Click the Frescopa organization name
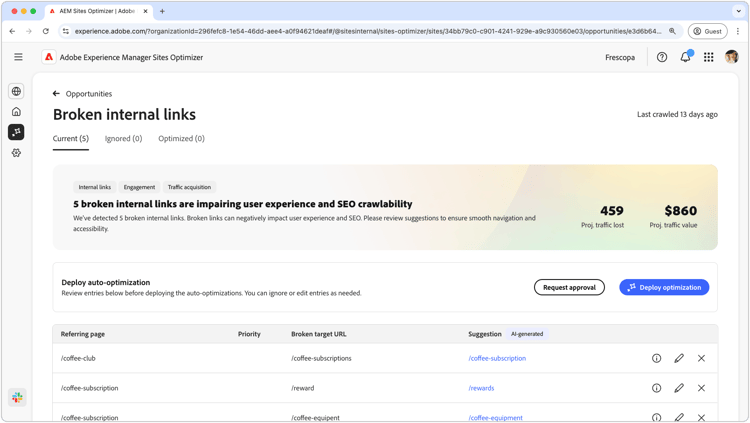Screen dimensions: 750x423 click(x=620, y=57)
